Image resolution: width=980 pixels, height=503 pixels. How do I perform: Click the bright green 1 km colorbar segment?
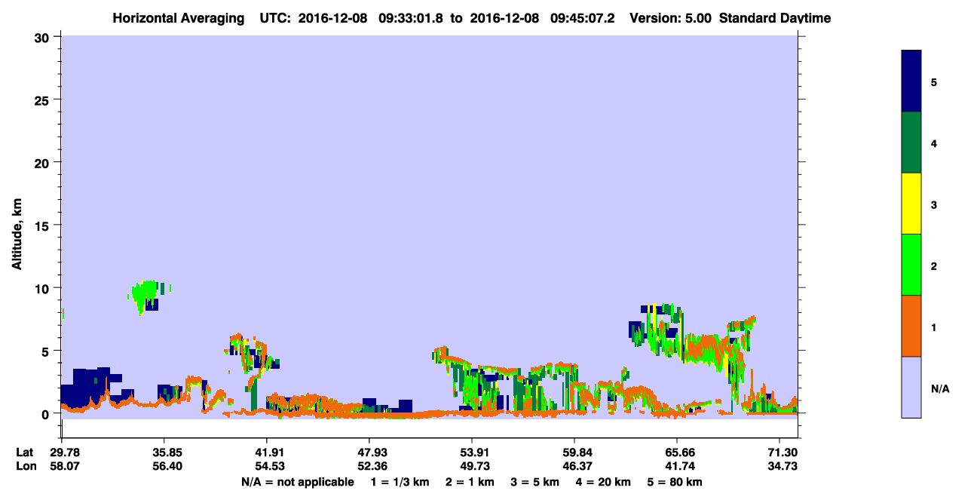click(911, 265)
